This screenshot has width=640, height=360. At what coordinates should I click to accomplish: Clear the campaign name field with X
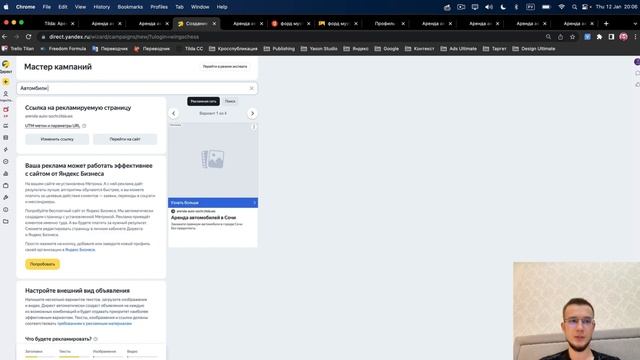(251, 88)
